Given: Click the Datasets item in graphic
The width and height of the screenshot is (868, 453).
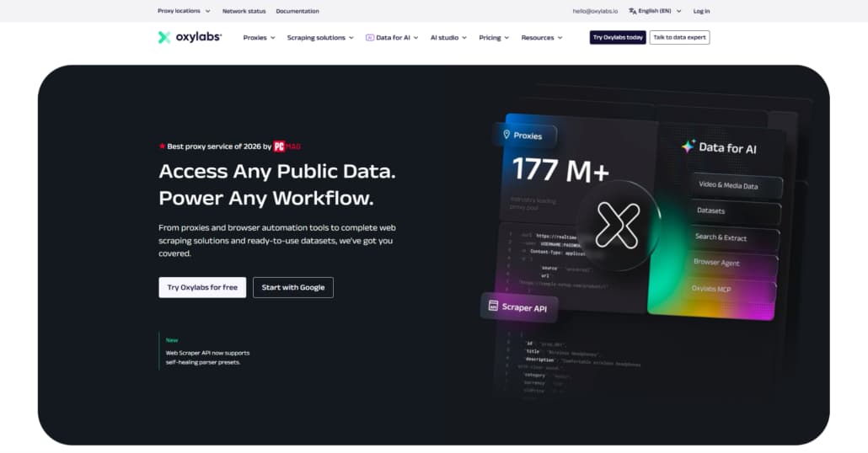Looking at the screenshot, I should coord(735,211).
